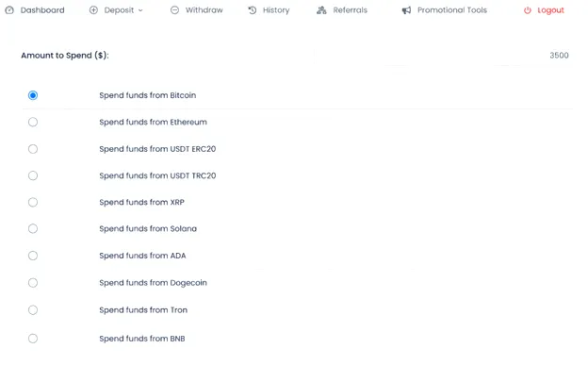This screenshot has height=382, width=588.
Task: Click the 'Amount to Spend ($):' label
Action: click(x=65, y=56)
